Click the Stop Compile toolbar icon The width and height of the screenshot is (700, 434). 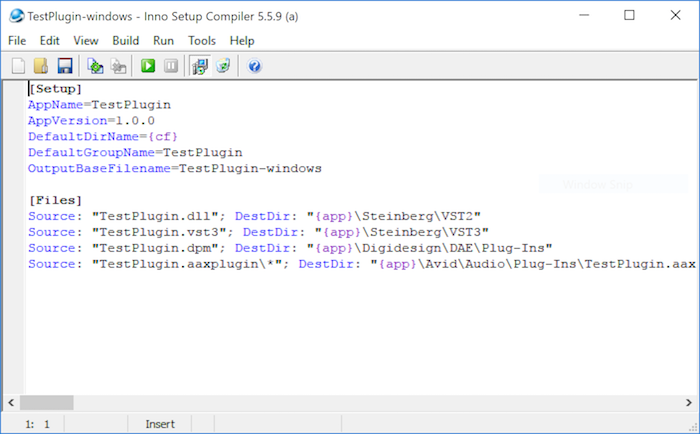pyautogui.click(x=118, y=66)
